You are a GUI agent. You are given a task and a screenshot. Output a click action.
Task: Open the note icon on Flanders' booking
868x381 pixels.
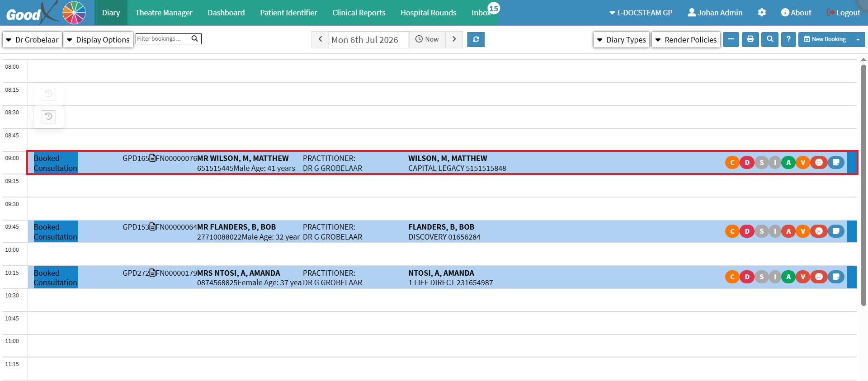pyautogui.click(x=836, y=231)
